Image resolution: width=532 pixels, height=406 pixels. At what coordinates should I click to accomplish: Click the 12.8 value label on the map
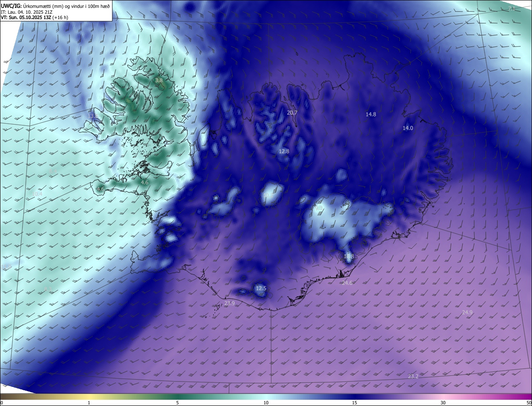284,152
